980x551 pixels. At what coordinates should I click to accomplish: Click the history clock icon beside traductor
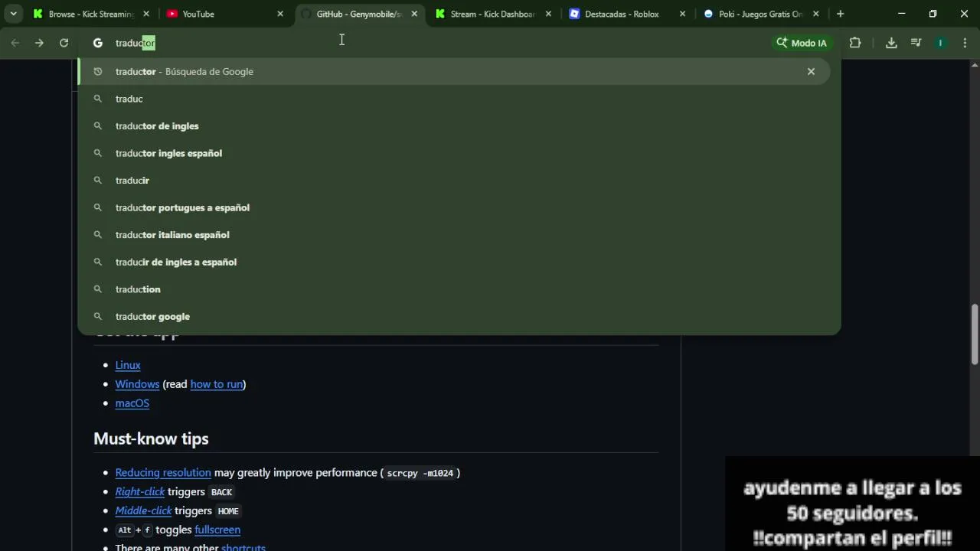(97, 71)
